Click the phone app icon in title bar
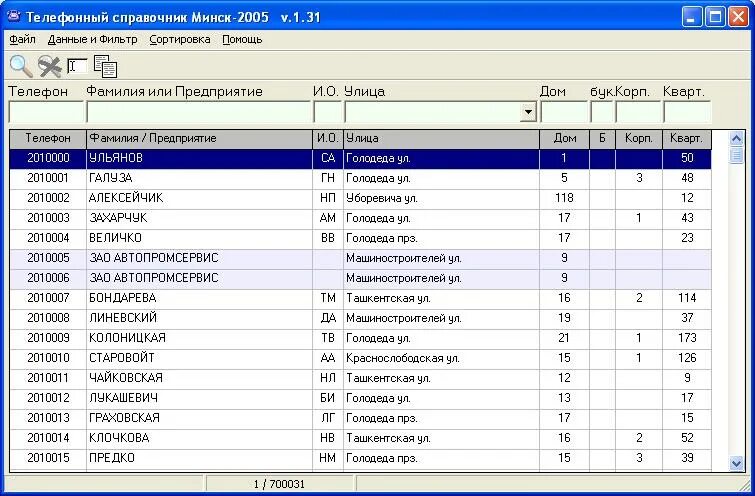The height and width of the screenshot is (496, 755). (13, 16)
